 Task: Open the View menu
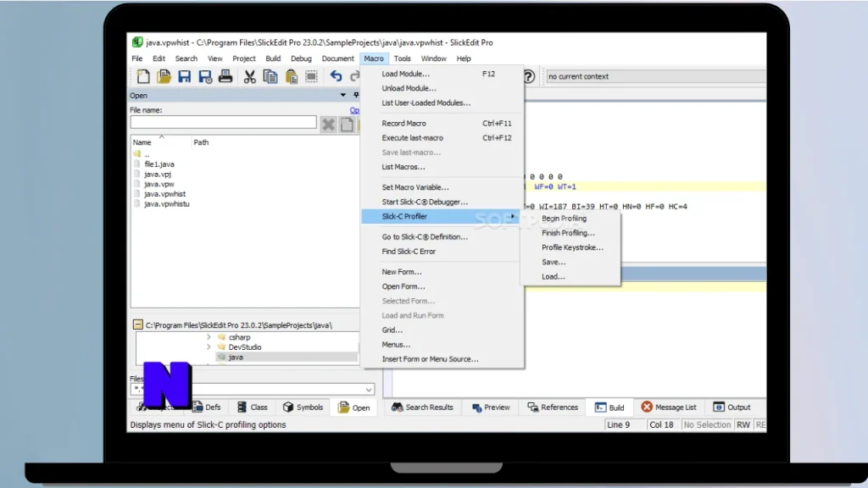214,58
